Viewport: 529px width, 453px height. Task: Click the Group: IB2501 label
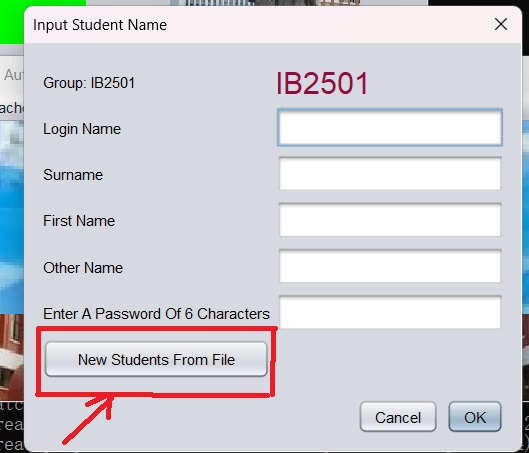(x=89, y=83)
